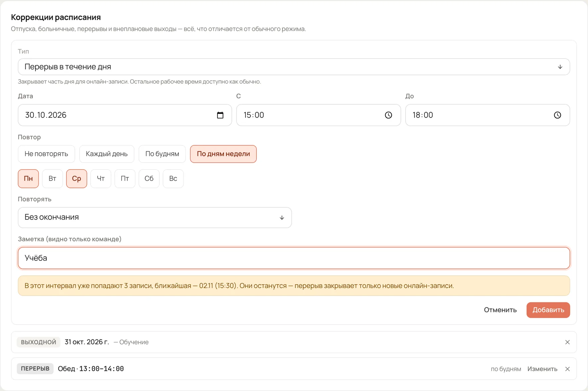The height and width of the screenshot is (391, 588).
Task: Remove the Выходной 31 окт. entry
Action: (567, 342)
